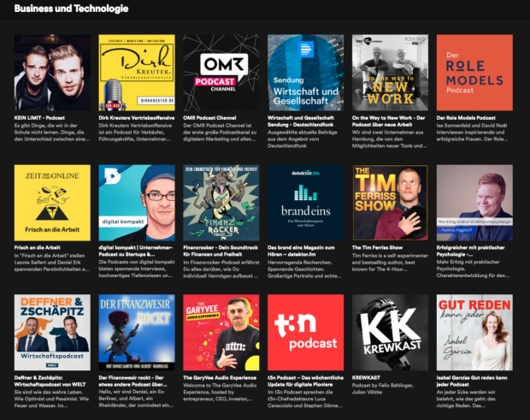Screen dimensions: 530x420
Task: Click 'Deffner & Zschäpitz: Wirtschaftspodcast' title
Action: click(x=50, y=382)
